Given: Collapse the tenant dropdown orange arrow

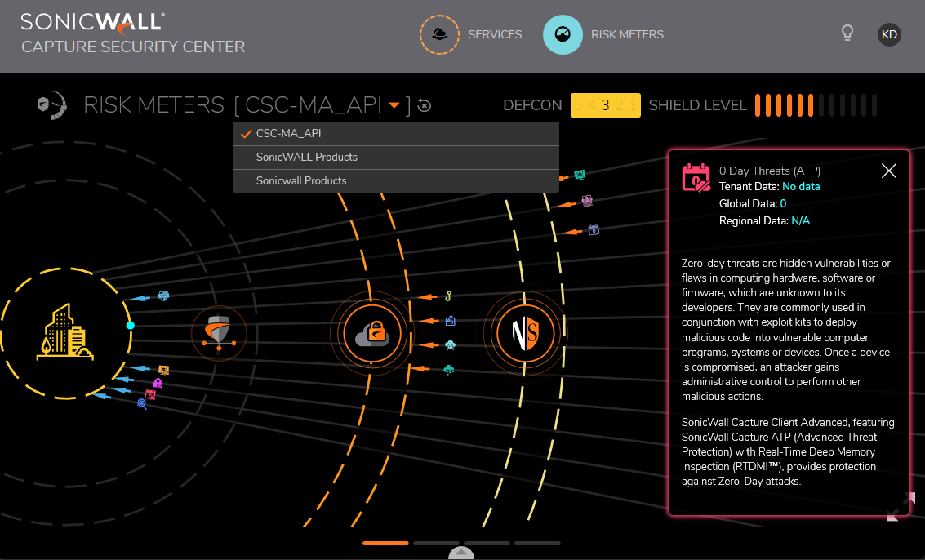Looking at the screenshot, I should (x=394, y=105).
